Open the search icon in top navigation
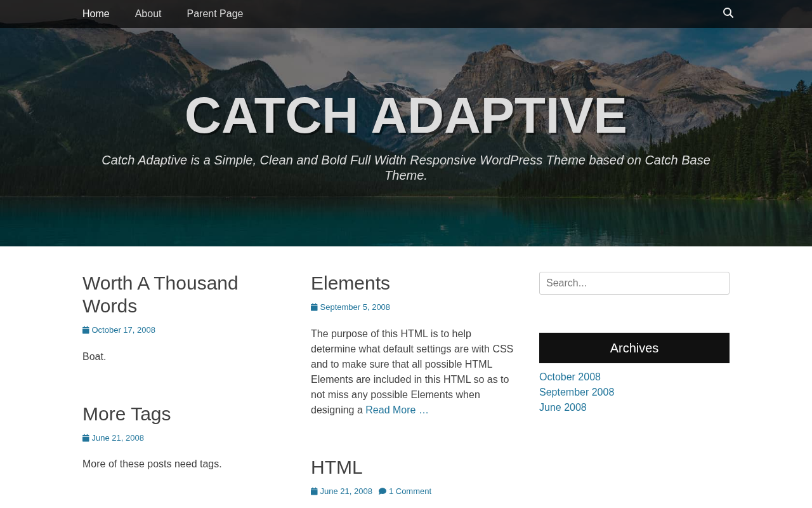812x508 pixels. point(728,13)
